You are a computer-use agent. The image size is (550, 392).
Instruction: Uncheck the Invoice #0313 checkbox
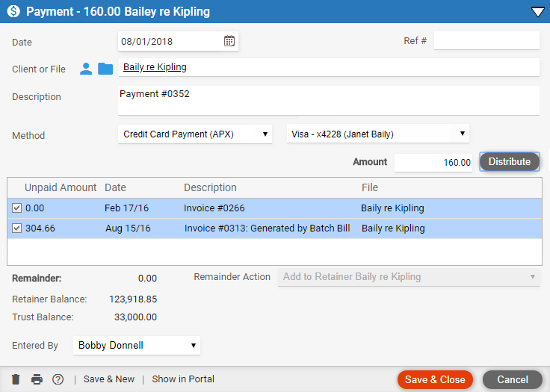(x=16, y=228)
